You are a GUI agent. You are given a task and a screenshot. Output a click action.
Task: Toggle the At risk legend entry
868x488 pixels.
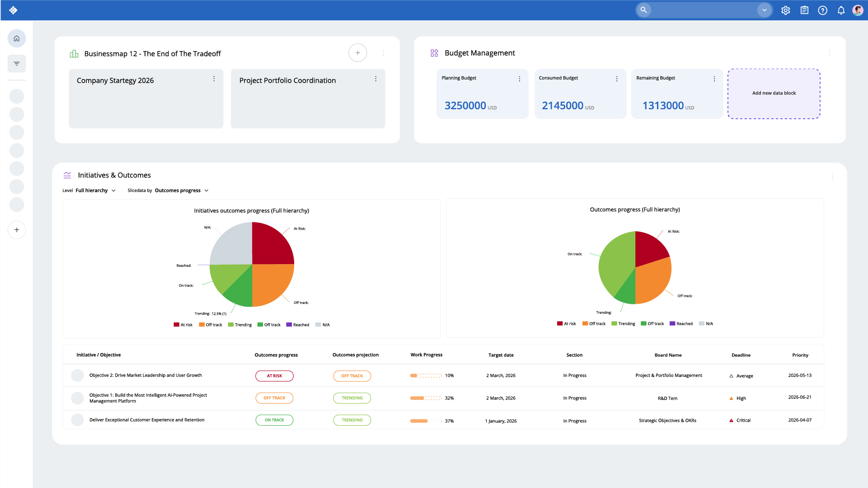183,325
